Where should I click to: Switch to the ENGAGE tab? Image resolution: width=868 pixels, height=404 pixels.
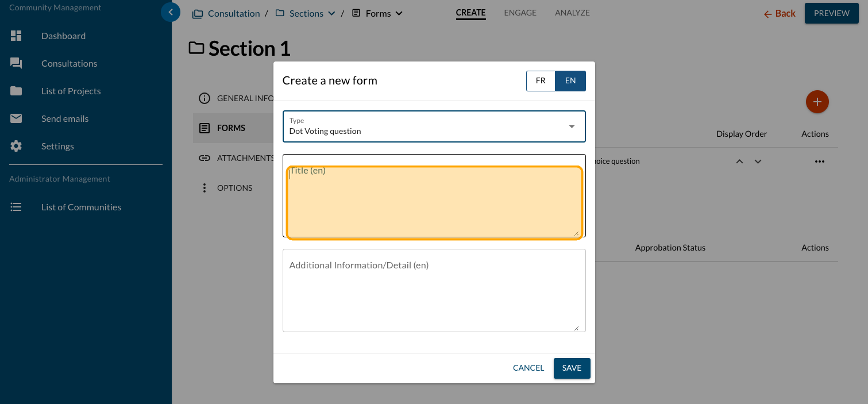point(520,13)
